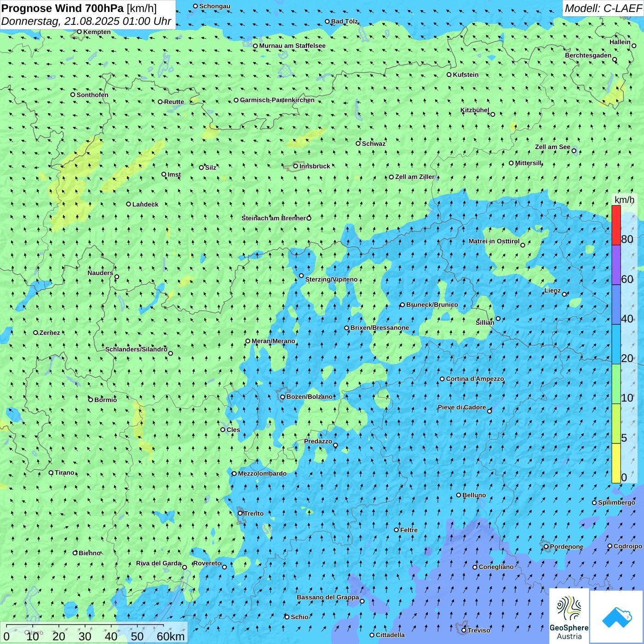Click the Zernez station circle
Viewport: 644px width, 644px height.
pos(35,333)
